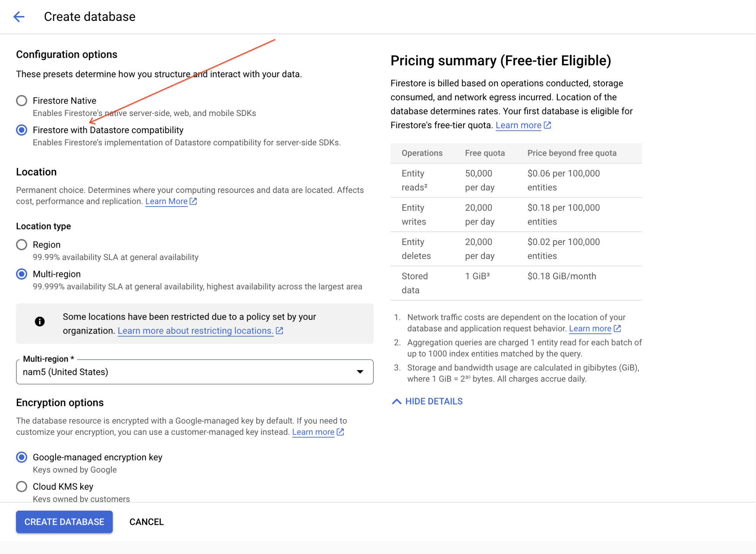The width and height of the screenshot is (756, 554).
Task: Select the Cloud KMS key option
Action: tap(21, 486)
